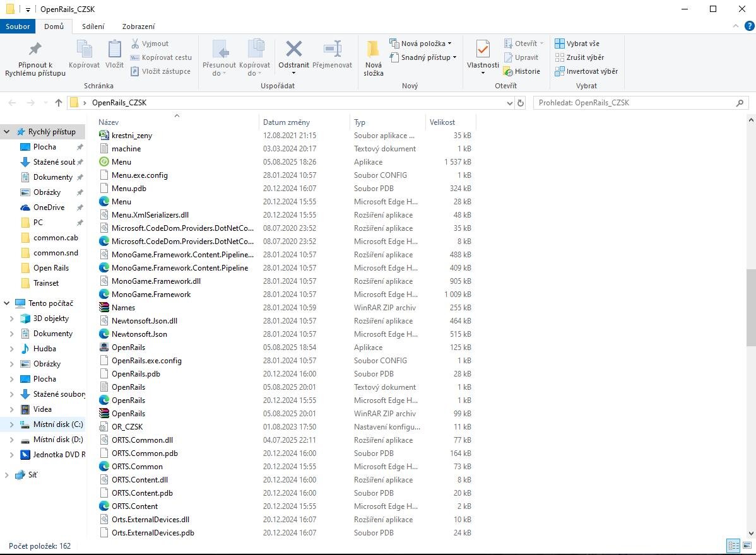The width and height of the screenshot is (756, 555).
Task: Click the Přejmenovat (Rename) icon
Action: tap(332, 49)
